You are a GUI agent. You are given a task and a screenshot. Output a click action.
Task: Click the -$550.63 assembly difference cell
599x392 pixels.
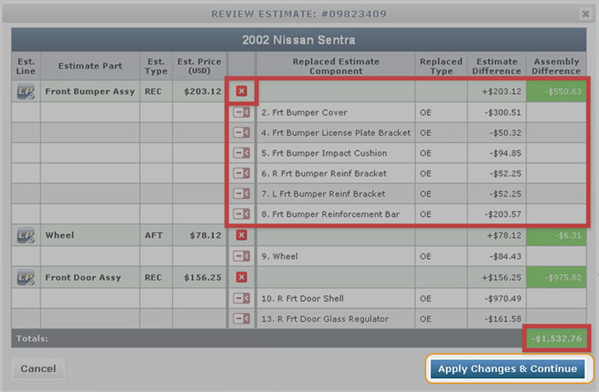tap(556, 91)
